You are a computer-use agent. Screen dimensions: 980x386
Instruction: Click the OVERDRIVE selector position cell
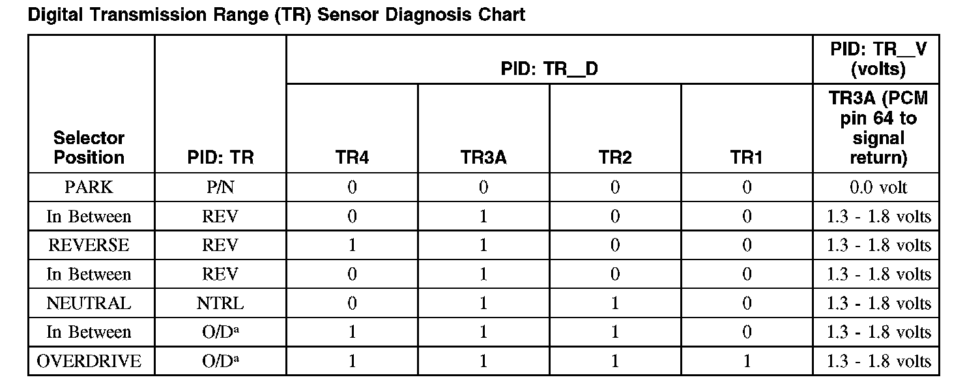89,362
